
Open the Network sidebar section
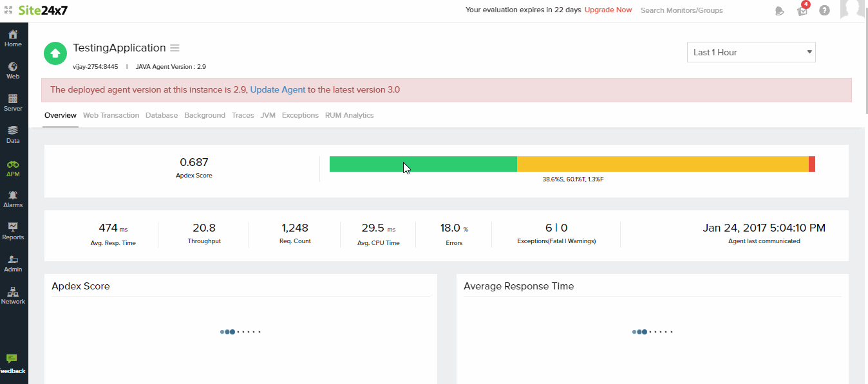(13, 295)
